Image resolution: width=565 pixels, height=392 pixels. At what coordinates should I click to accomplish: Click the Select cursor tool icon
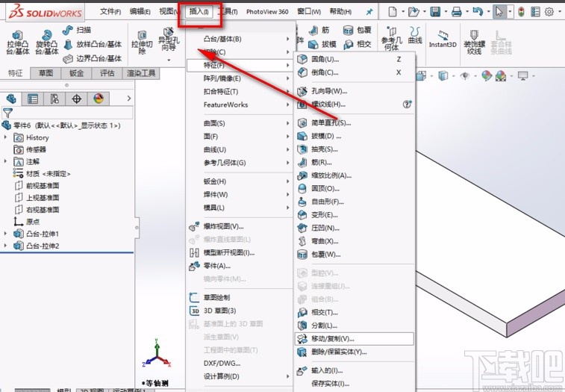tap(499, 12)
